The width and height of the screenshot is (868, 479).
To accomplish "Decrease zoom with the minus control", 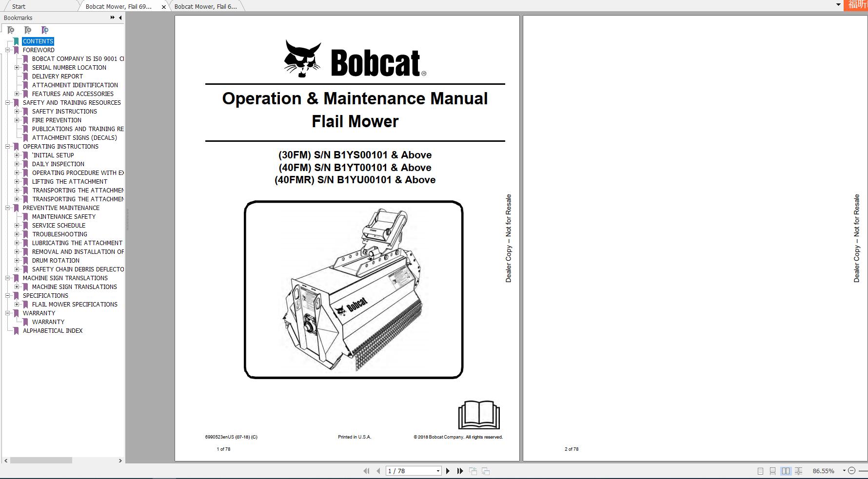I will click(x=852, y=471).
